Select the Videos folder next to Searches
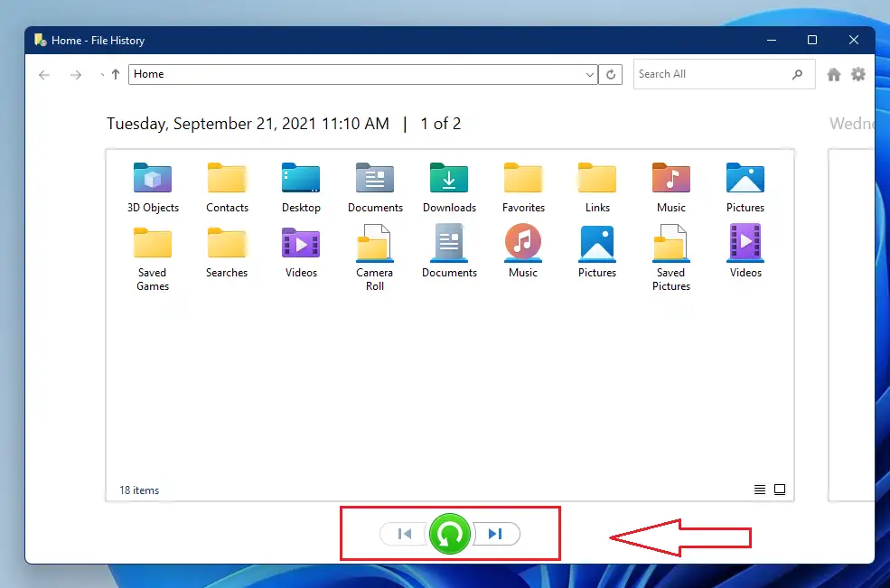The image size is (890, 588). point(301,253)
